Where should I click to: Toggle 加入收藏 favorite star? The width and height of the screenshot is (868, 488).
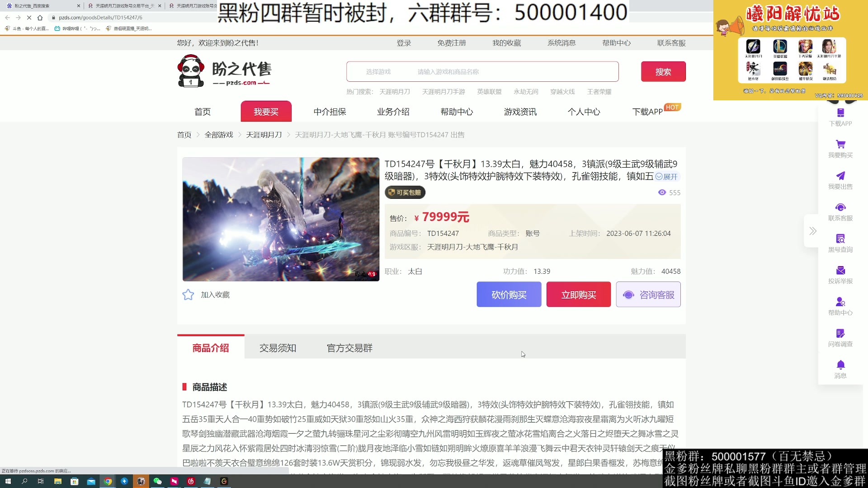188,294
